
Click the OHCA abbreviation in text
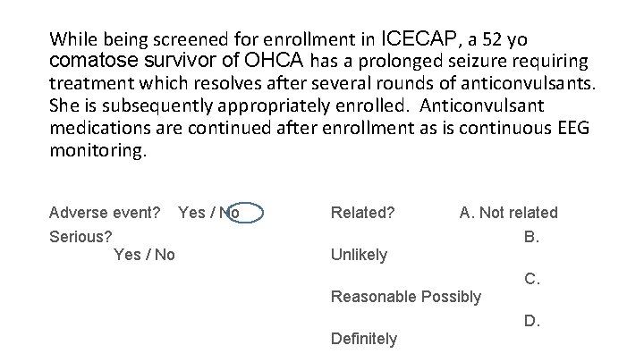pos(274,60)
